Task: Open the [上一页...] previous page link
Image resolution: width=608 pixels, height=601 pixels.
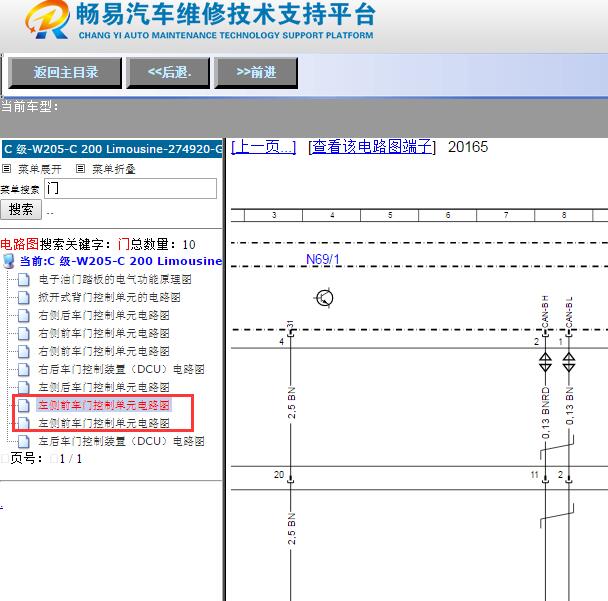Action: coord(263,147)
